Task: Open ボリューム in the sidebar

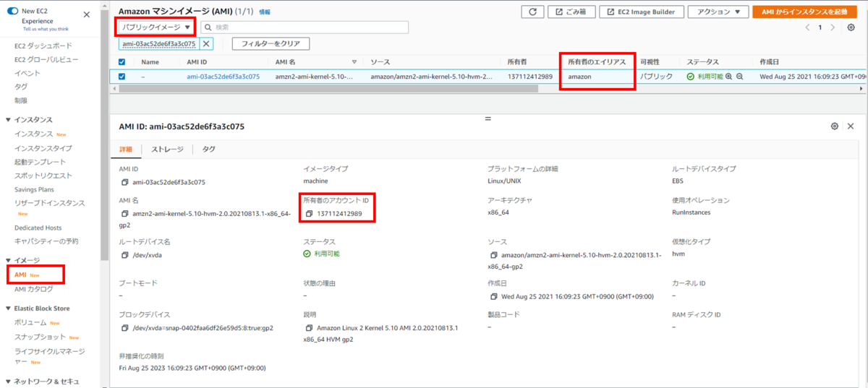Action: click(x=30, y=323)
